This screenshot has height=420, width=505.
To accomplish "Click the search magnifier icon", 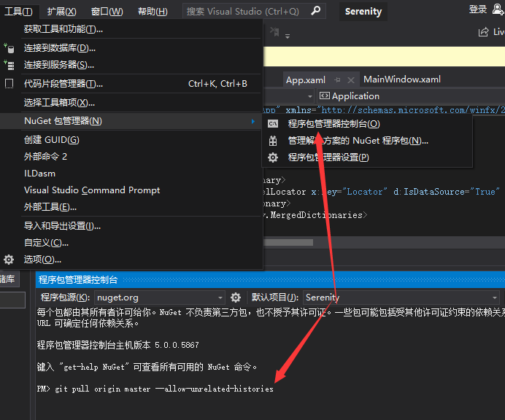I will coord(315,11).
